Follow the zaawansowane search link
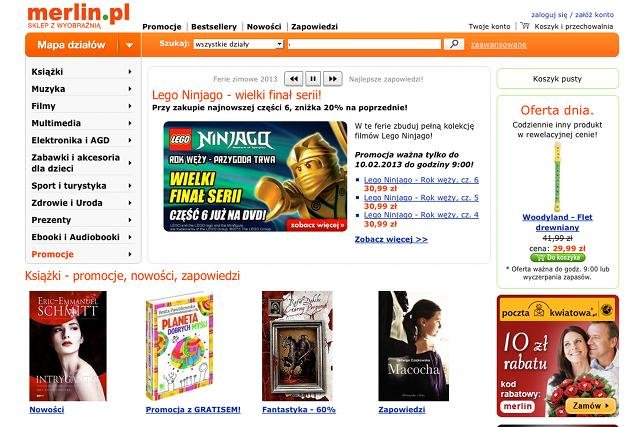This screenshot has height=427, width=640. point(498,44)
